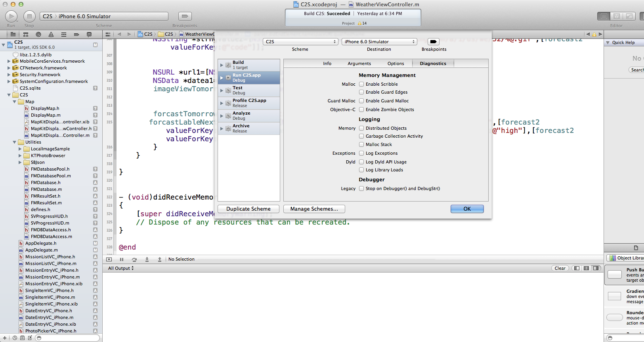Select FMDatabase.m in navigator
This screenshot has height=342, width=644.
46,189
